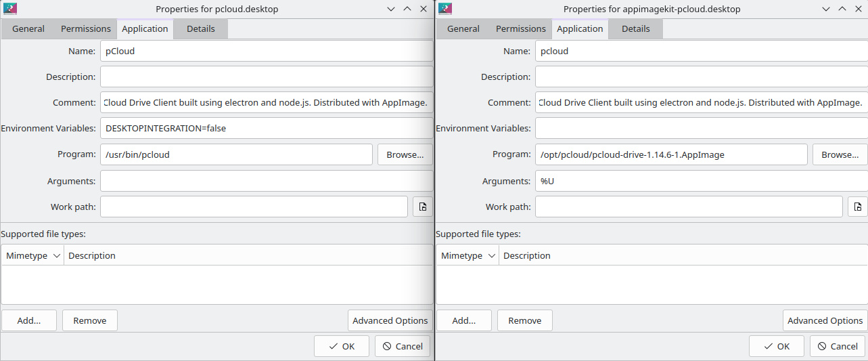Sort by Mimetype column in pcloud.desktop window
The image size is (868, 361).
click(32, 255)
